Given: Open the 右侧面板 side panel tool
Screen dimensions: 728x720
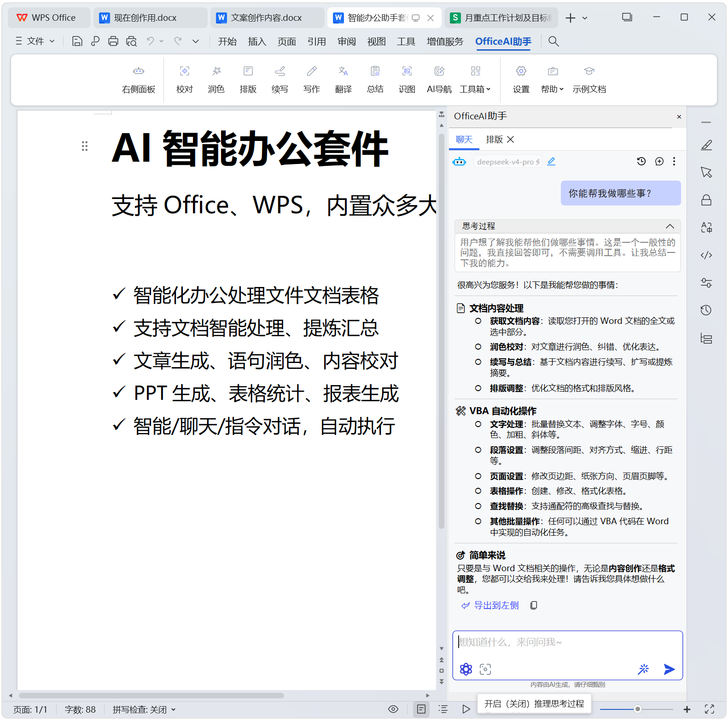Looking at the screenshot, I should click(x=139, y=79).
